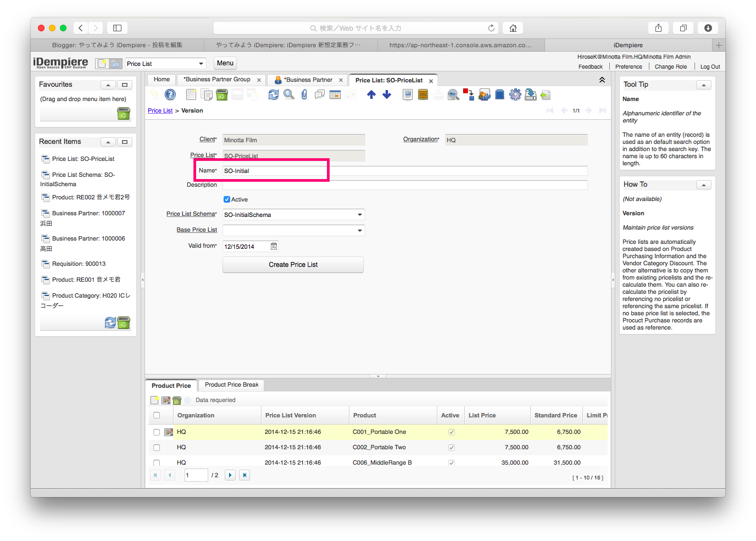Open the Preference link
The width and height of the screenshot is (756, 541).
[629, 67]
